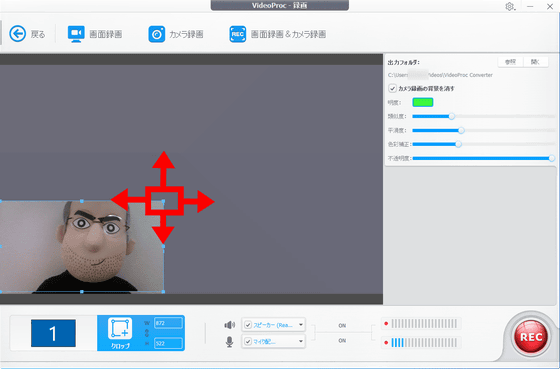
Task: Open the settings gear icon
Action: 510,6
